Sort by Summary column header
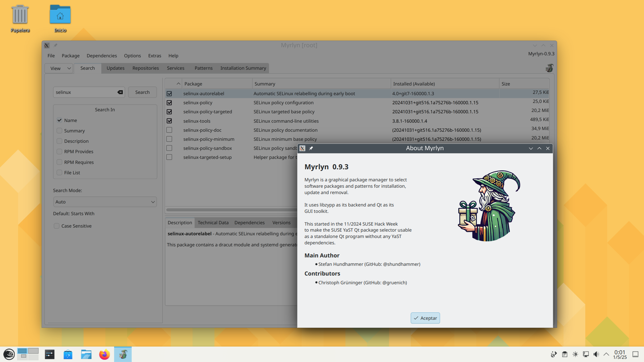Image resolution: width=644 pixels, height=362 pixels. coord(321,84)
